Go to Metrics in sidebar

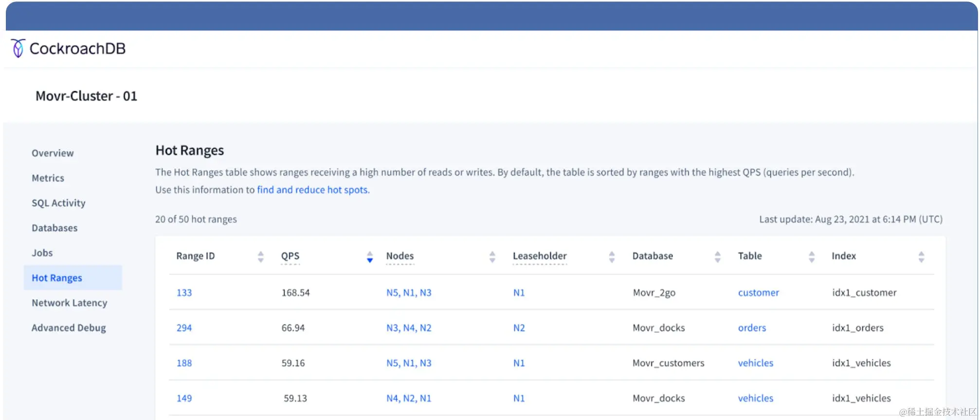coord(48,178)
